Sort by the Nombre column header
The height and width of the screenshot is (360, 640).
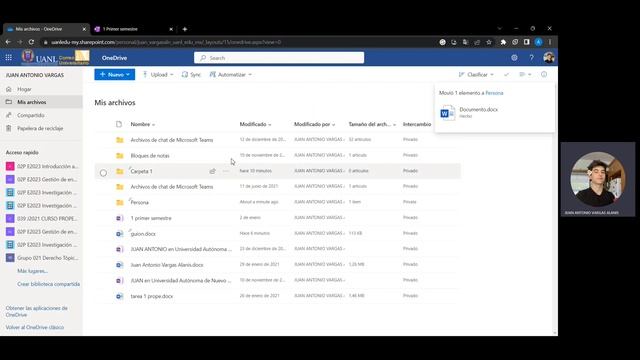pos(142,124)
